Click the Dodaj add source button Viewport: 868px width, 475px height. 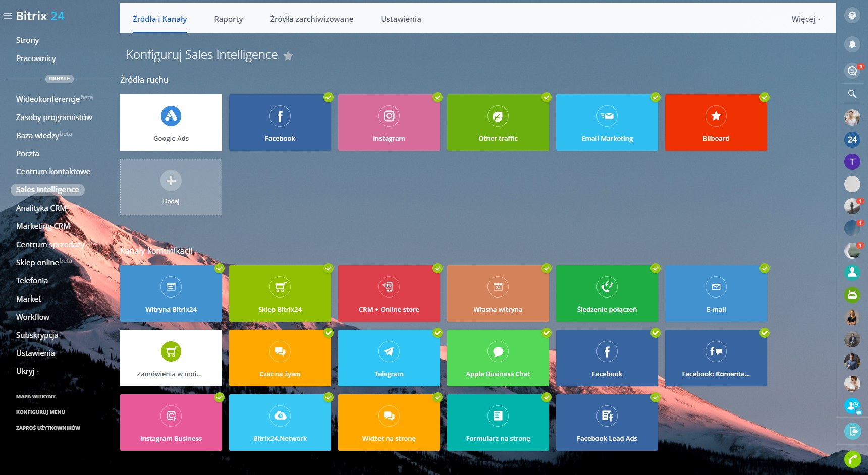(171, 187)
